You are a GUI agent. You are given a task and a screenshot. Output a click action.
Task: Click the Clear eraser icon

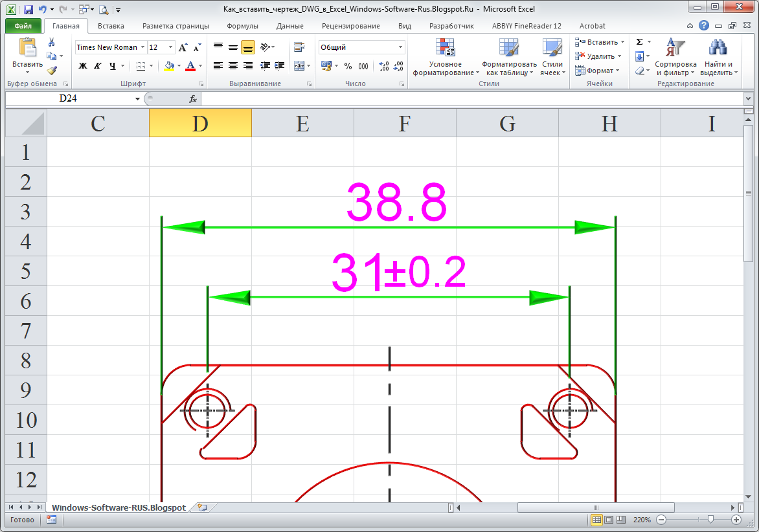[639, 71]
